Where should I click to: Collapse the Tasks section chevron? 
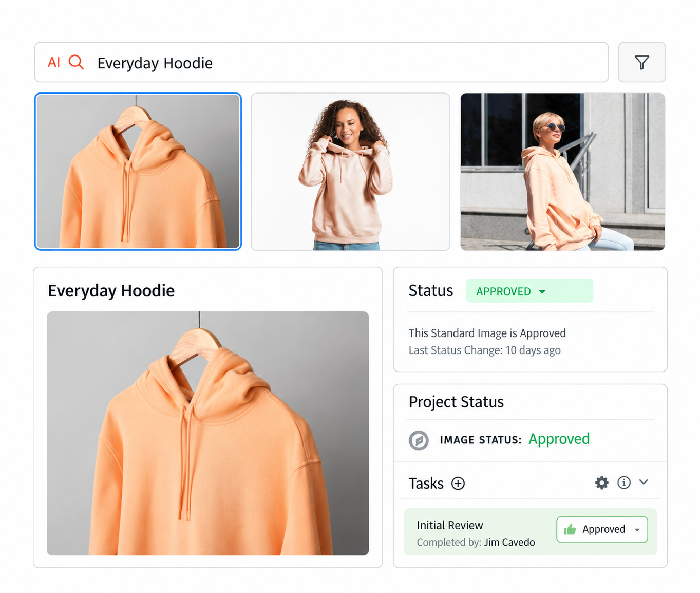(644, 482)
